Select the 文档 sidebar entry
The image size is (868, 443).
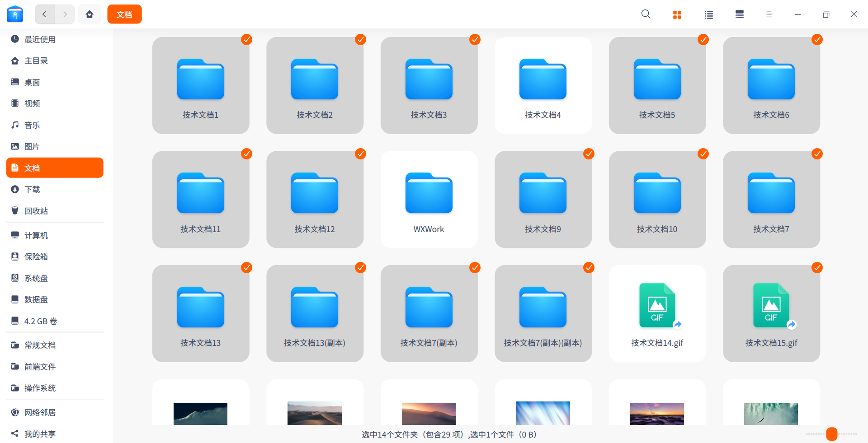point(55,168)
